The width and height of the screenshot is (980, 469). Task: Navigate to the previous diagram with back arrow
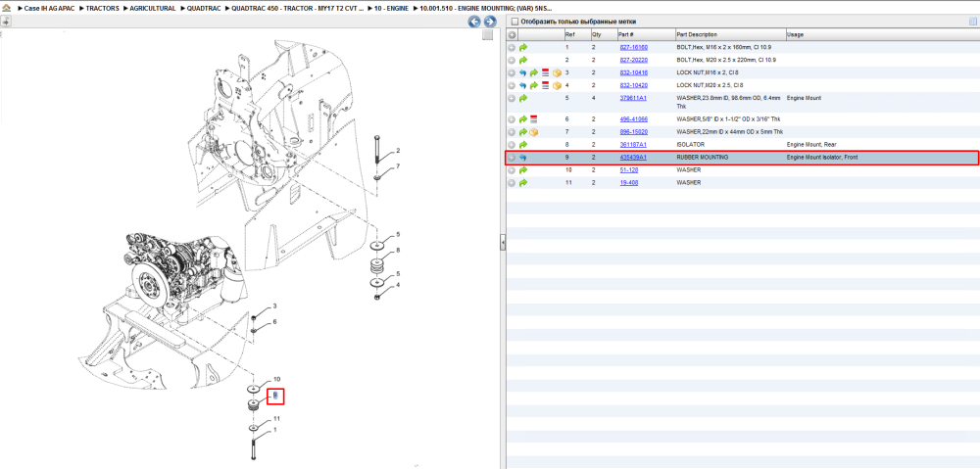tap(474, 22)
